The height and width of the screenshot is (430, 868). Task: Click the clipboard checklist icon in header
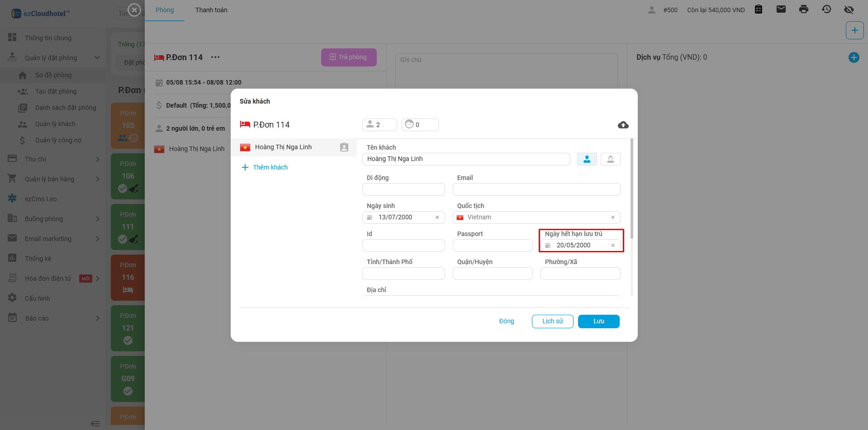point(759,9)
